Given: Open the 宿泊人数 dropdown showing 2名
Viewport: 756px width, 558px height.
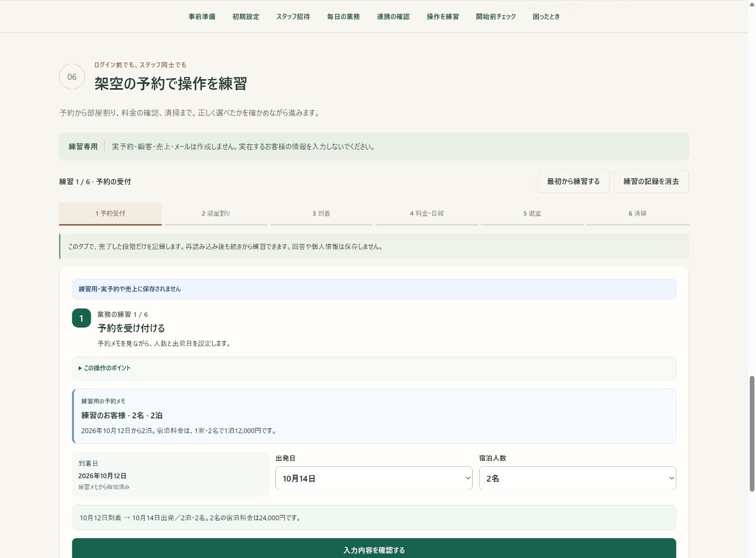Looking at the screenshot, I should [577, 478].
